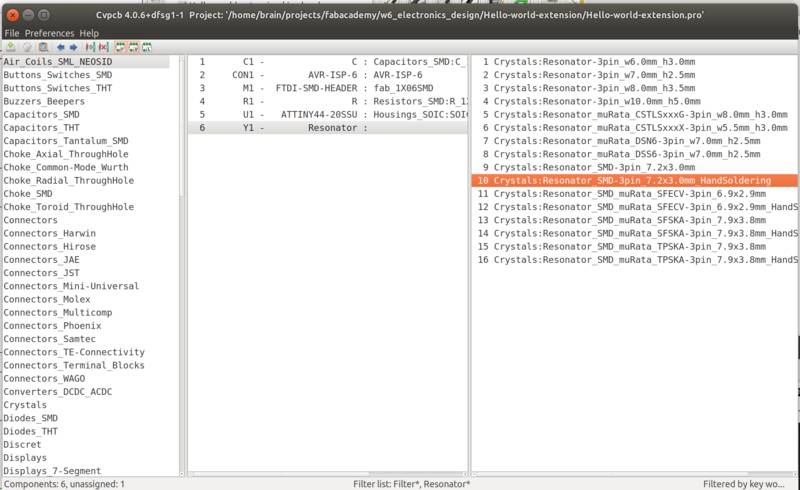Click the view selected footprint icon
The image size is (800, 490).
point(43,47)
